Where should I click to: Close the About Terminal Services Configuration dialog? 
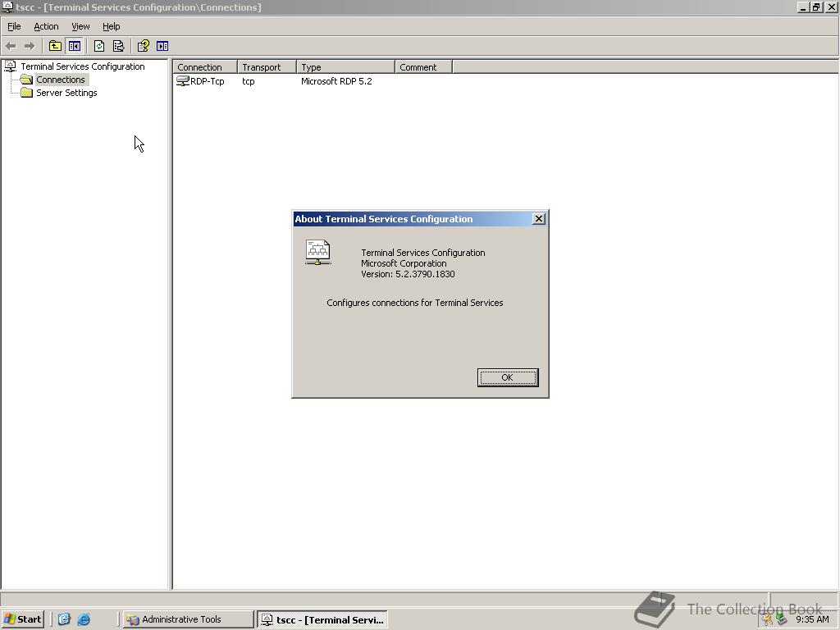(x=539, y=218)
